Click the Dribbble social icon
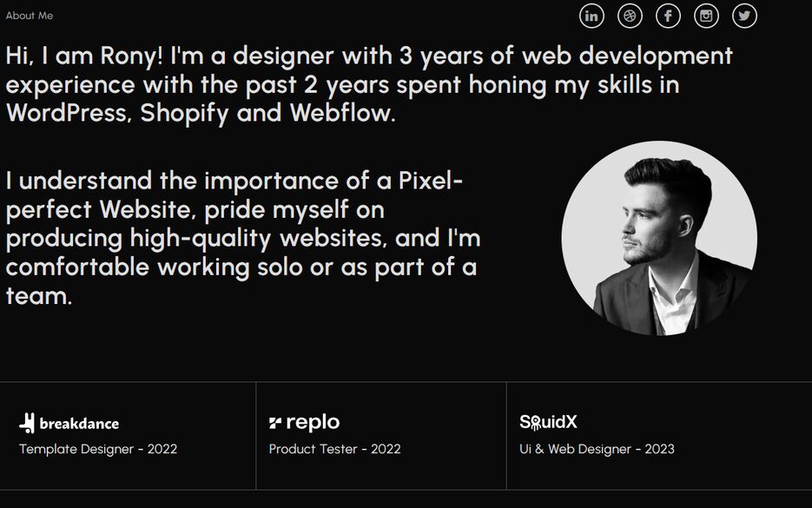This screenshot has width=812, height=508. (x=630, y=16)
